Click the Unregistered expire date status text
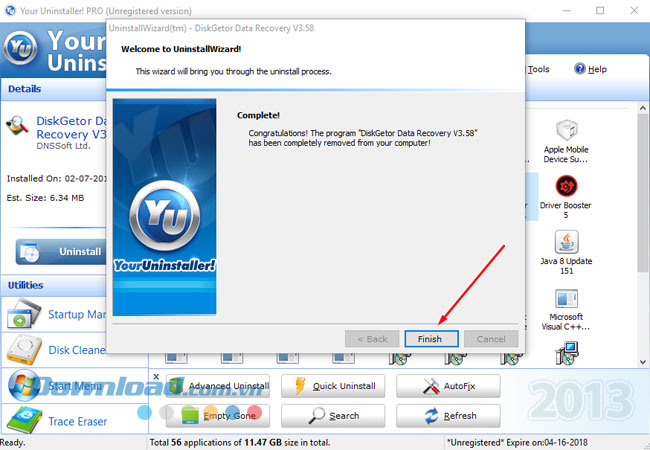 tap(517, 443)
